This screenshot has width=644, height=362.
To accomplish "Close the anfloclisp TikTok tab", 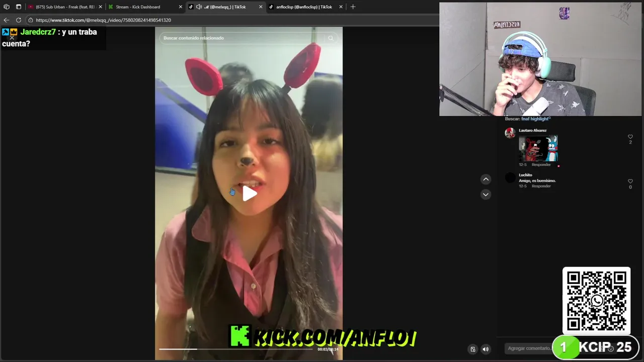I will tap(341, 7).
